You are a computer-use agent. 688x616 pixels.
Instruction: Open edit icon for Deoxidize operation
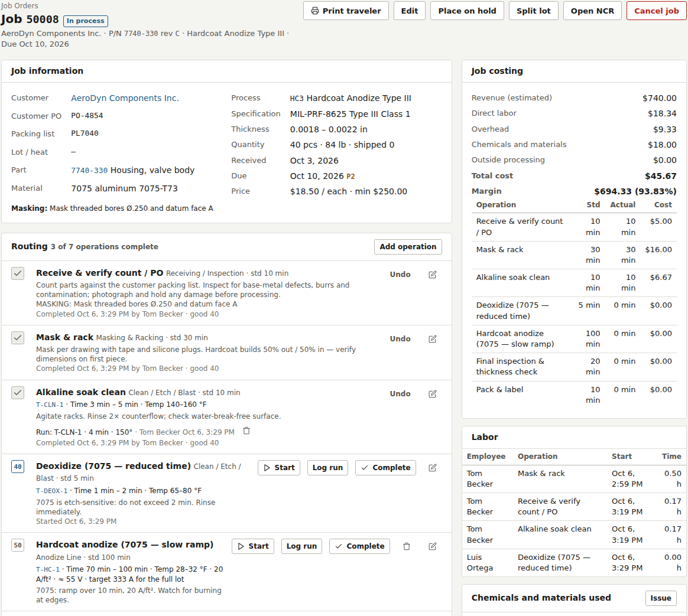coord(432,468)
